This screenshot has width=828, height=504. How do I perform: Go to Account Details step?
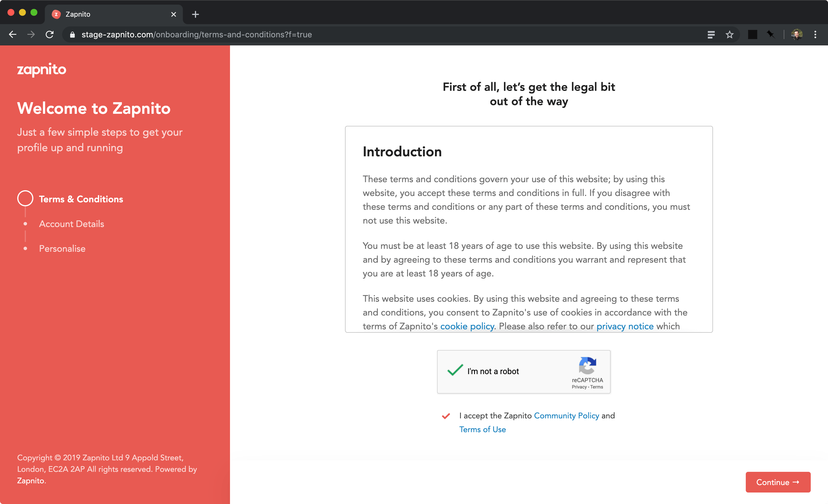71,224
